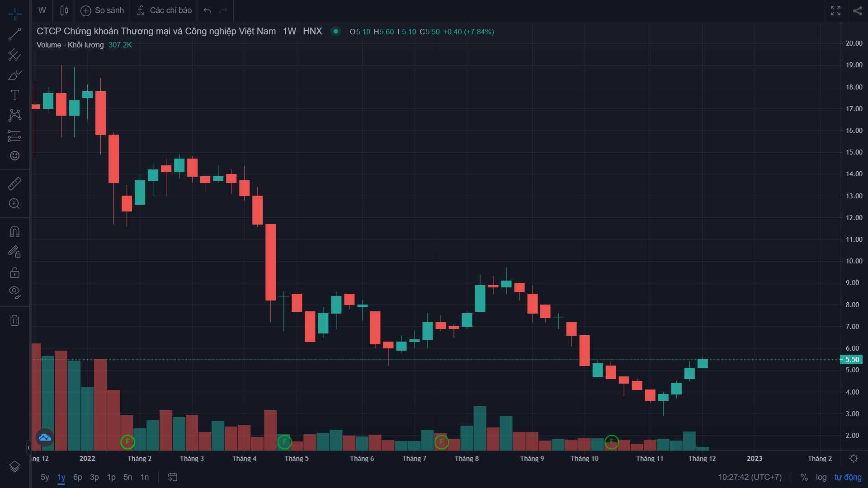Click the +0.40 (+7.84%) change value

pyautogui.click(x=468, y=32)
